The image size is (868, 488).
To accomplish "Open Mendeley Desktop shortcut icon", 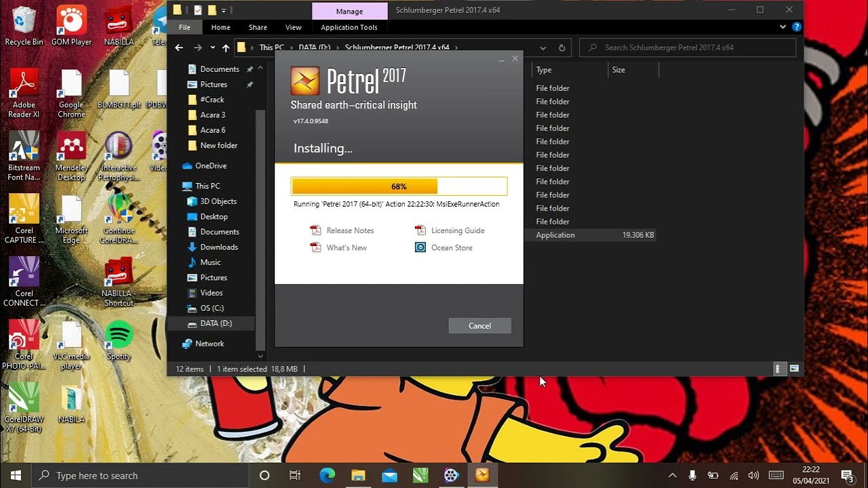I will [71, 157].
